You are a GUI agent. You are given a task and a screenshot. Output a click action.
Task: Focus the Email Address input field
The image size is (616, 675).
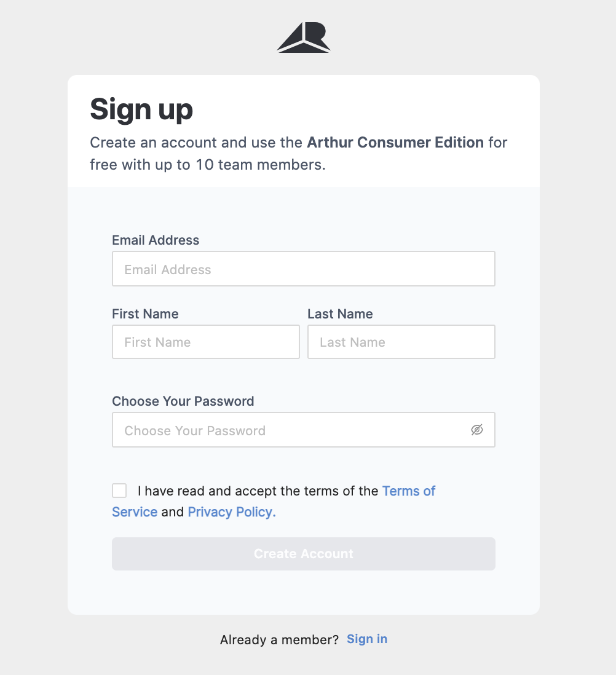coord(304,269)
